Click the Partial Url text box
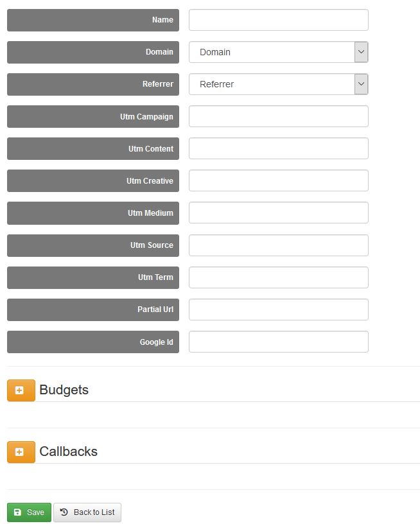The width and height of the screenshot is (420, 524). pyautogui.click(x=278, y=310)
